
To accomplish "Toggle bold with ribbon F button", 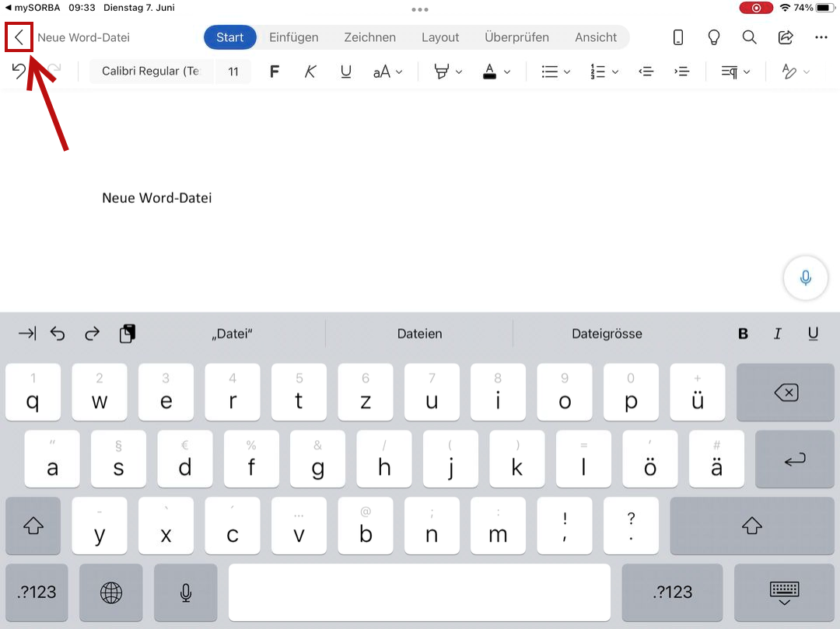I will point(274,72).
